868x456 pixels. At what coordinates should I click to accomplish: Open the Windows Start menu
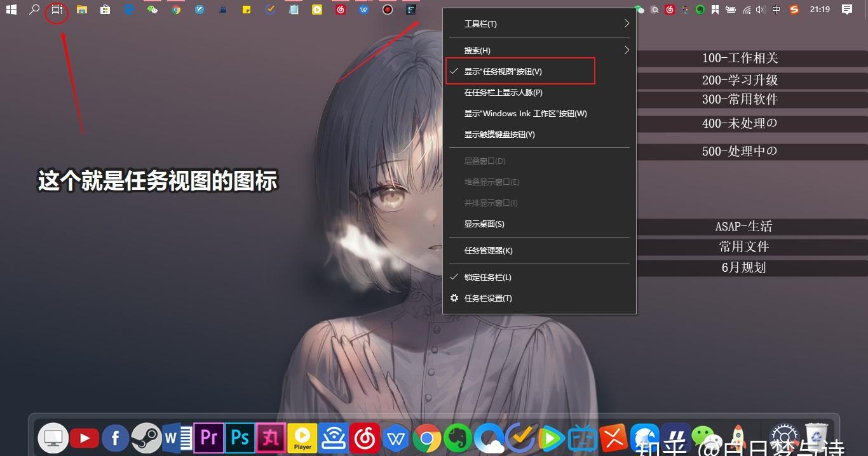[11, 10]
